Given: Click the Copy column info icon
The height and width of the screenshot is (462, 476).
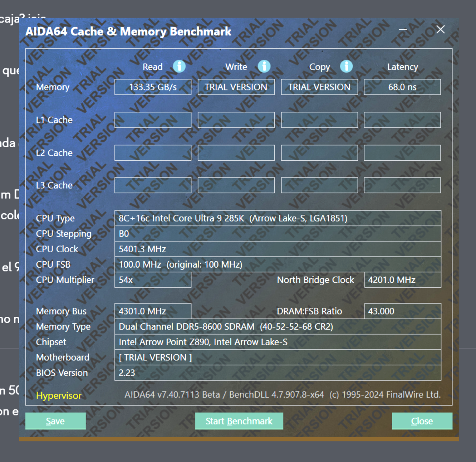Looking at the screenshot, I should click(x=346, y=66).
